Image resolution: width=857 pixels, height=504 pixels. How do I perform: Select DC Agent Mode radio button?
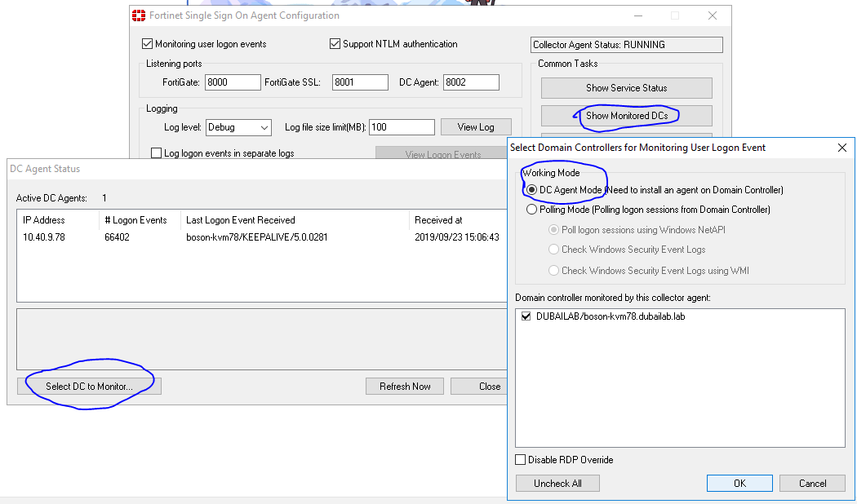pyautogui.click(x=531, y=190)
